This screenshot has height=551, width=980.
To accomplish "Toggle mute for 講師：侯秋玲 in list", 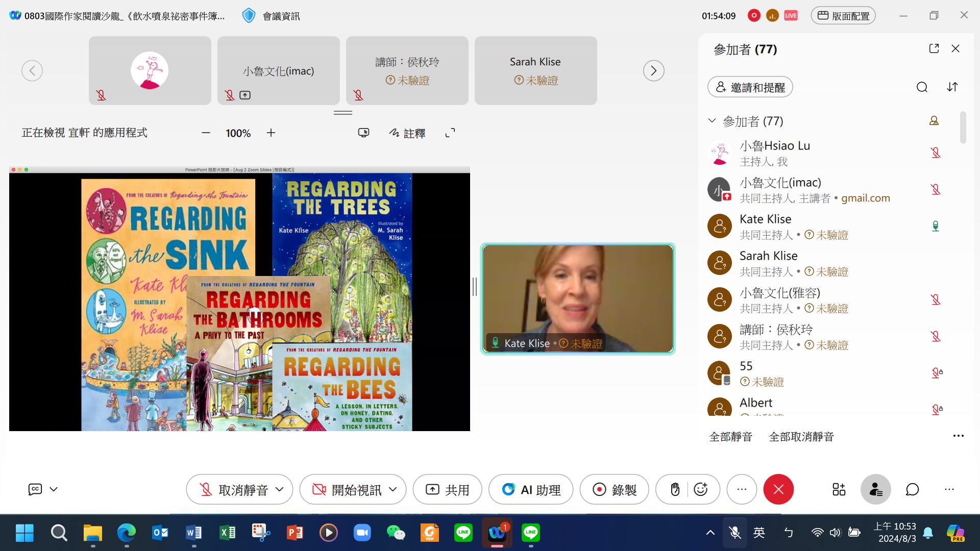I will click(936, 336).
